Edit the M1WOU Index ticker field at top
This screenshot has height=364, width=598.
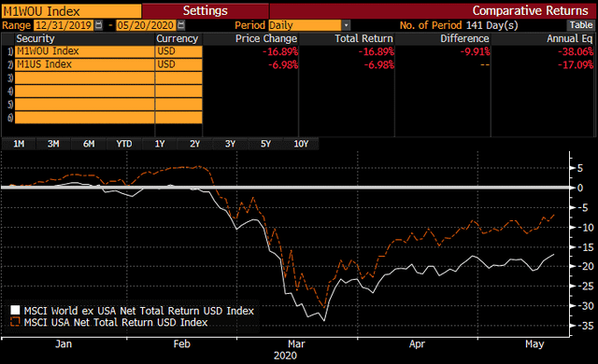(71, 11)
